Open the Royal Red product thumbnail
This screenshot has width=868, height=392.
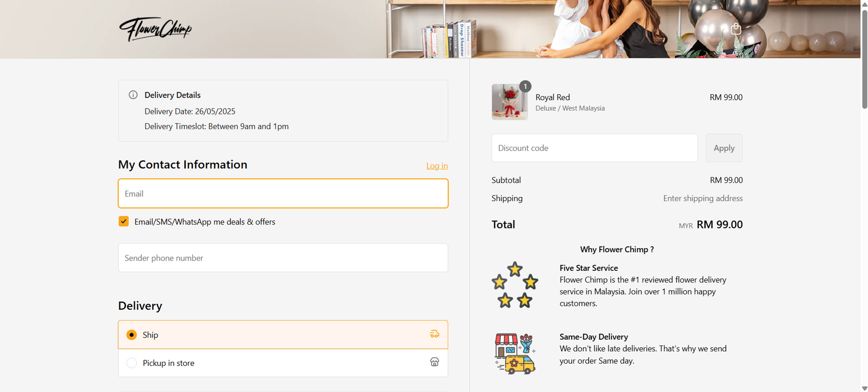(x=509, y=102)
